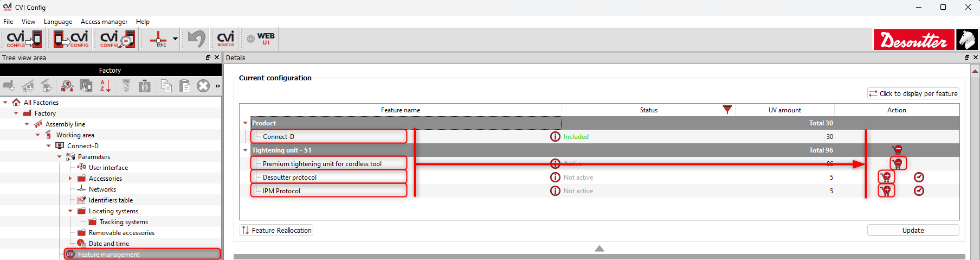Open the Help menu
980x260 pixels.
tap(143, 22)
